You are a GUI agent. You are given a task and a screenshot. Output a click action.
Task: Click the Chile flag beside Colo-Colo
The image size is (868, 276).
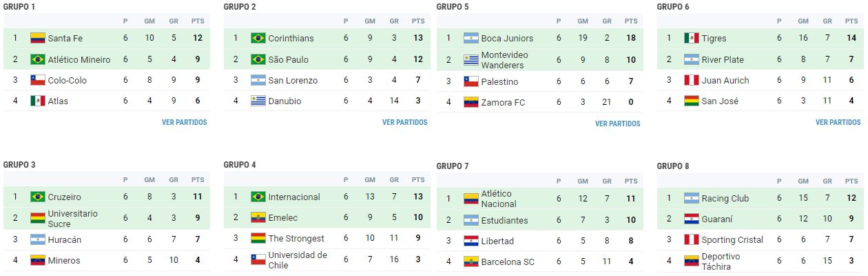tap(38, 81)
